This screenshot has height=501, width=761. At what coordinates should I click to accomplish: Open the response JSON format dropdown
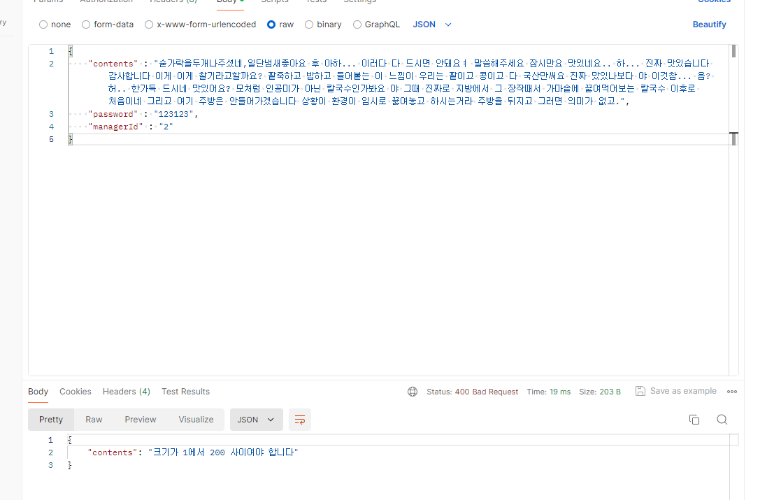tap(256, 419)
